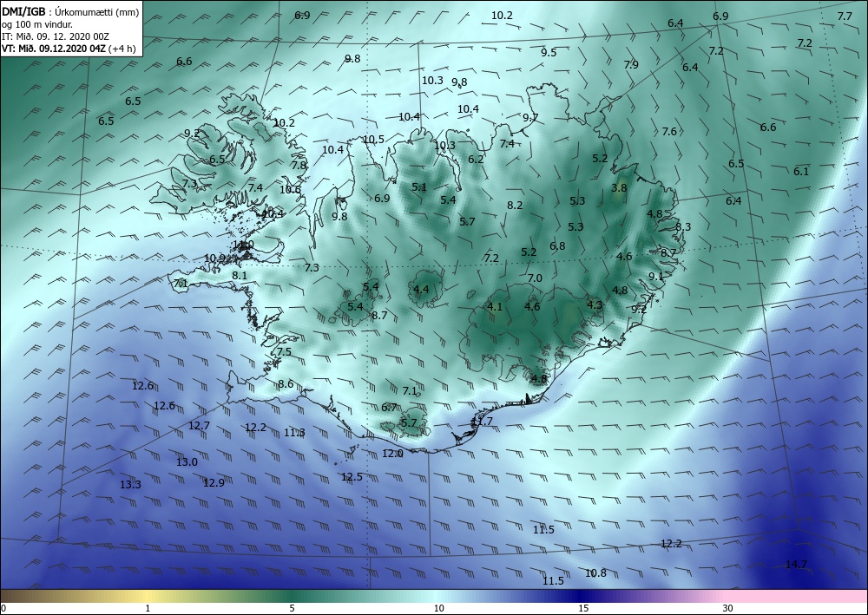Click the color scale label '15'
868x615 pixels.
583,608
